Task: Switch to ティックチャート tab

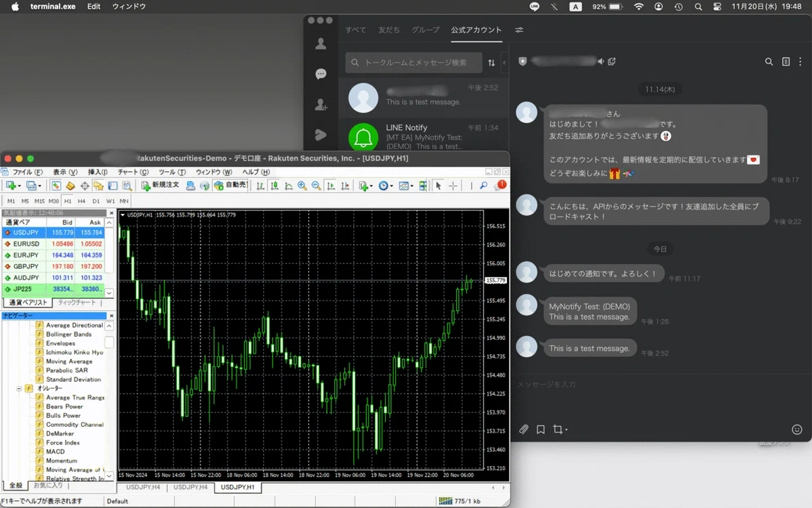Action: pyautogui.click(x=77, y=303)
